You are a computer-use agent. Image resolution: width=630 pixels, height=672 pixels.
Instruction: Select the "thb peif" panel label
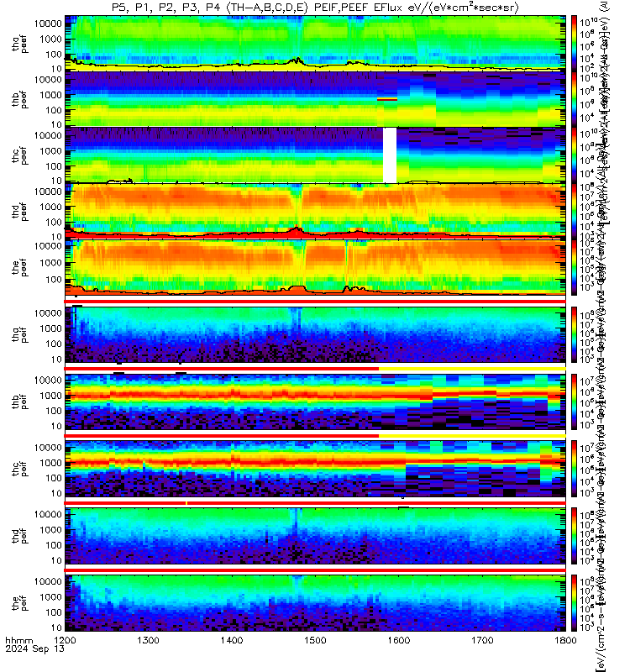[20, 402]
